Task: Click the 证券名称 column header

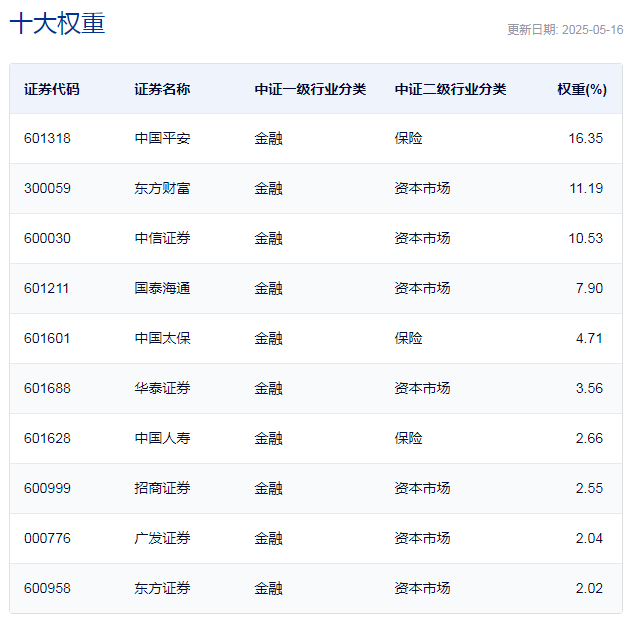Action: [162, 89]
